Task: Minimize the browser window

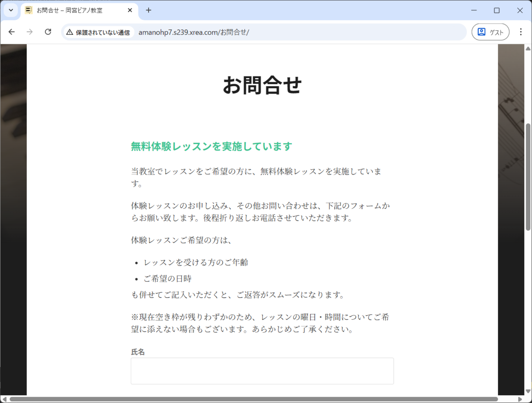Action: 474,10
